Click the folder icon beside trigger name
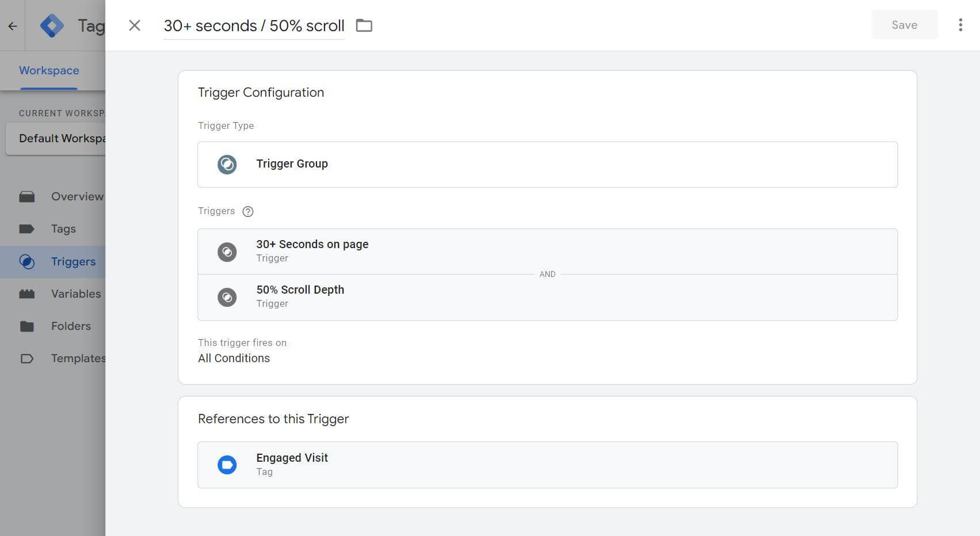The width and height of the screenshot is (980, 536). pyautogui.click(x=364, y=25)
